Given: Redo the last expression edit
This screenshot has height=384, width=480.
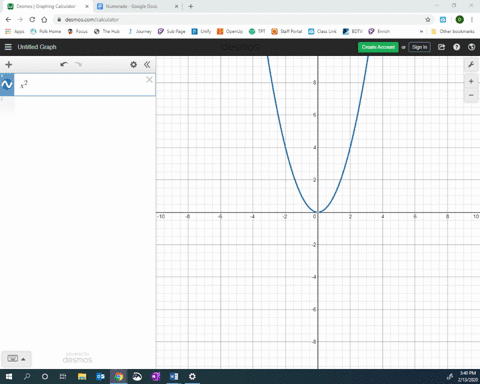Looking at the screenshot, I should pyautogui.click(x=78, y=64).
